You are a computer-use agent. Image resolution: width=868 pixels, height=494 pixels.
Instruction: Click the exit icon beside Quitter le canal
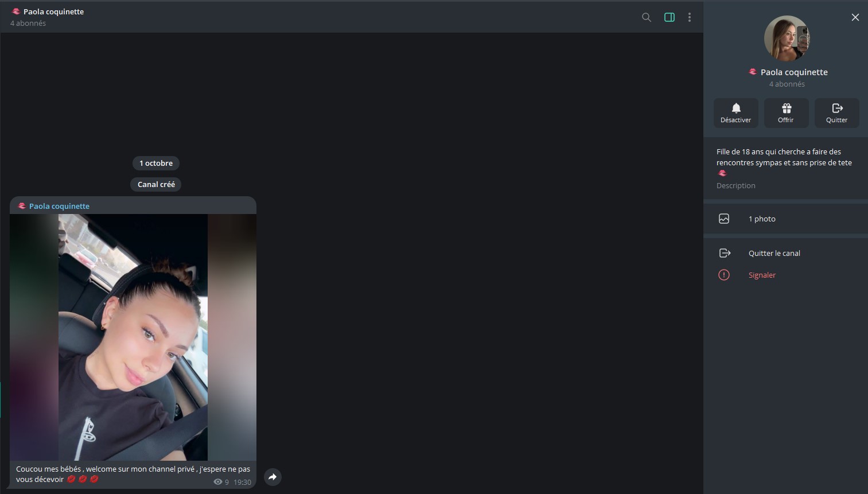pos(725,253)
